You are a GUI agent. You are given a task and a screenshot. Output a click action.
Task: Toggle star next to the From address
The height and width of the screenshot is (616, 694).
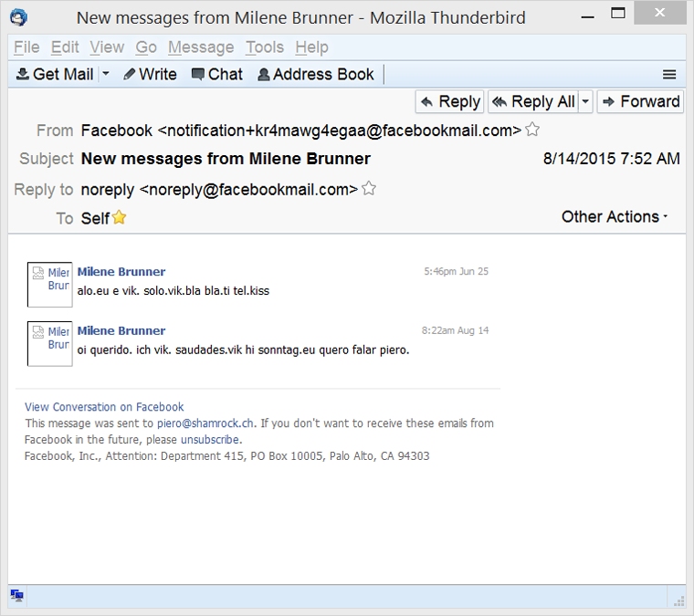click(x=532, y=131)
